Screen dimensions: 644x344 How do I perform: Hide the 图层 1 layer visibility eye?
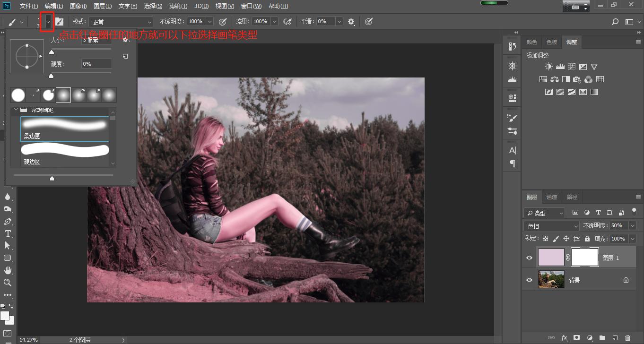coord(529,258)
